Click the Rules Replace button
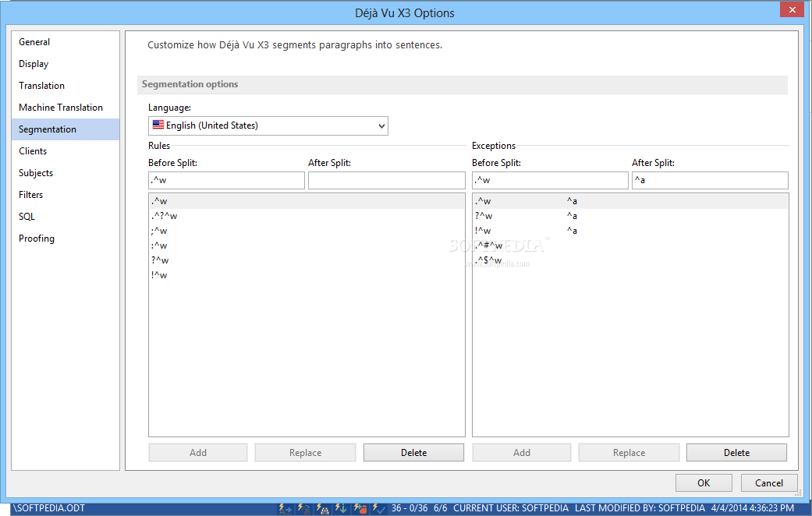Viewport: 812px width, 516px height. coord(305,452)
